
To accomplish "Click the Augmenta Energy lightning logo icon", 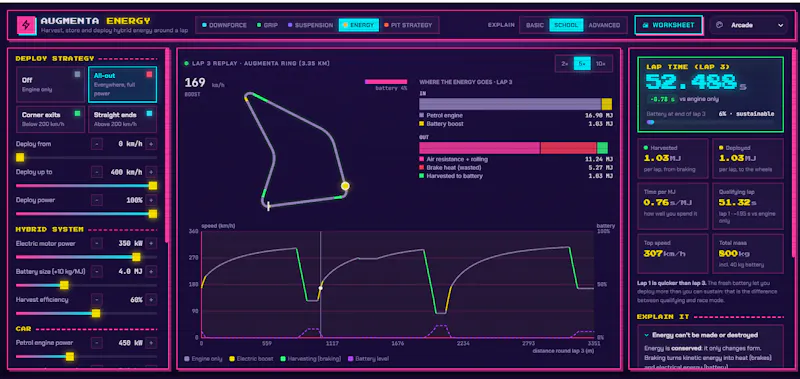I will coord(26,25).
